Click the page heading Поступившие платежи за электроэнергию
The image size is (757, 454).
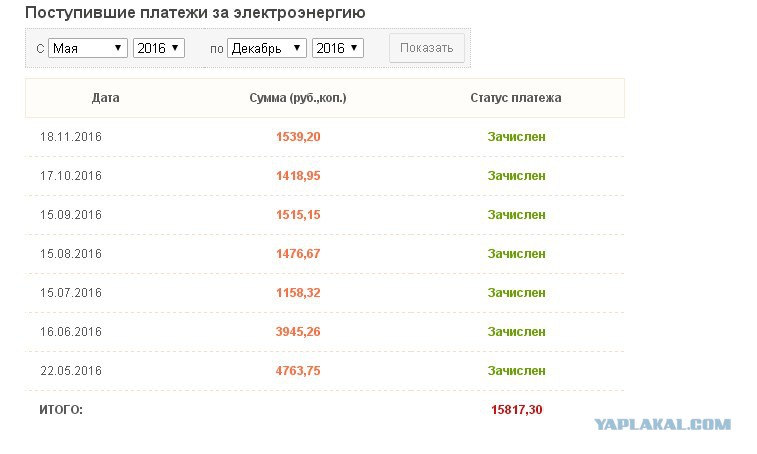pos(195,13)
